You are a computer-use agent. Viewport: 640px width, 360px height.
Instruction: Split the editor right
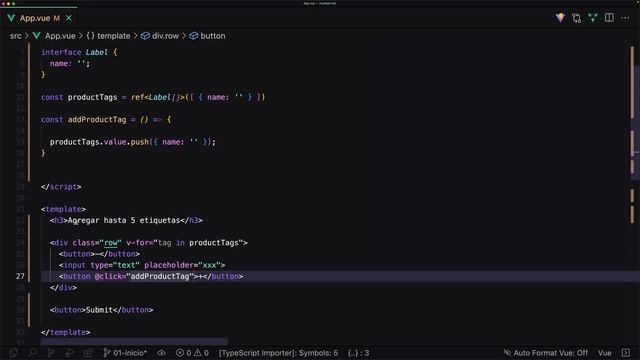(609, 18)
